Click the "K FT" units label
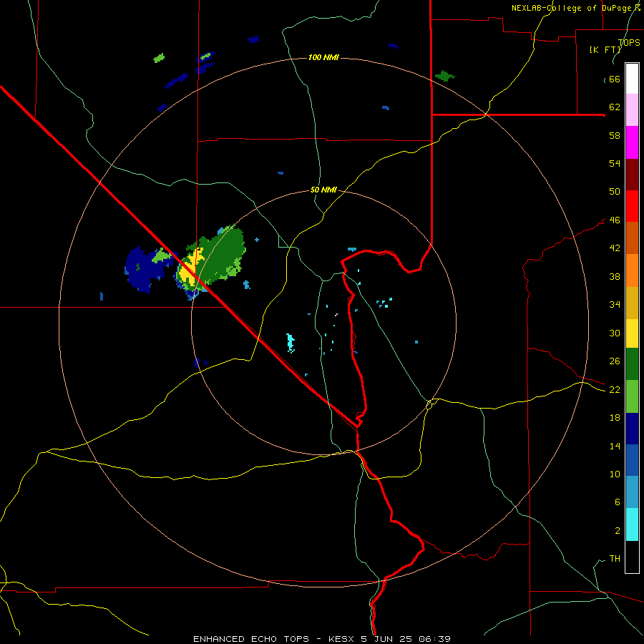Image resolution: width=644 pixels, height=644 pixels. [605, 49]
